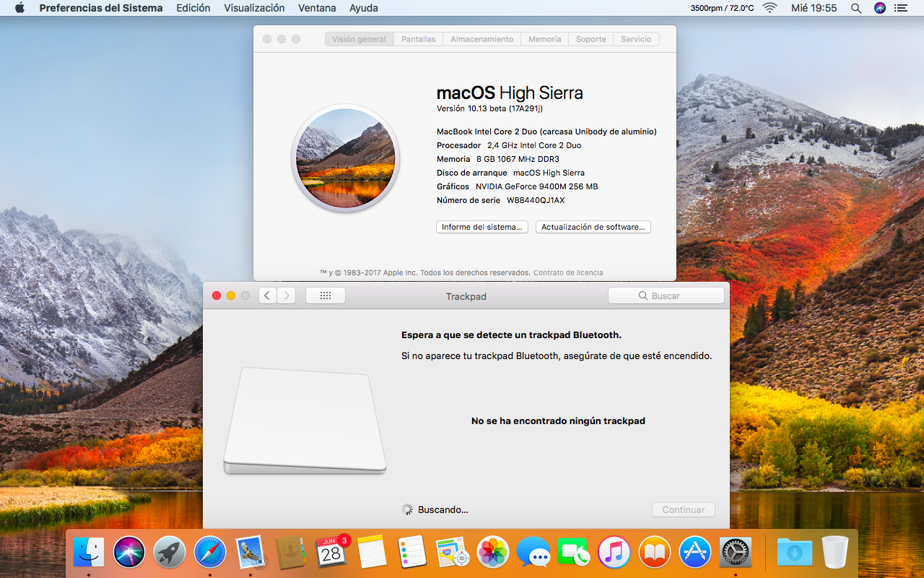
Task: Open iBooks from the Dock
Action: (655, 553)
